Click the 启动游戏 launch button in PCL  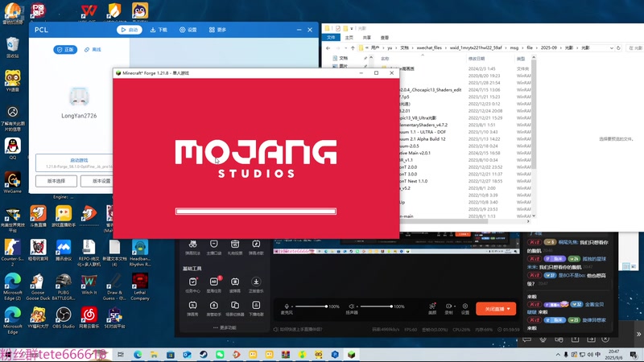click(x=74, y=163)
